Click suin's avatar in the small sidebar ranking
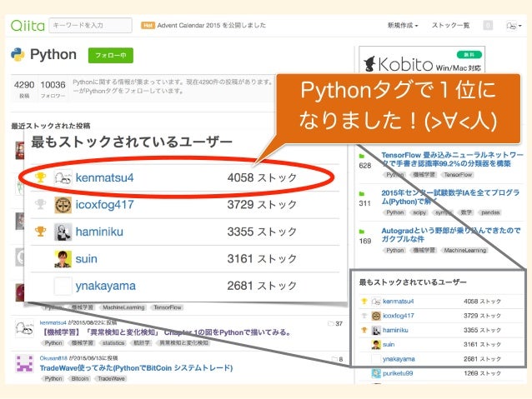This screenshot has width=532, height=399. point(376,345)
